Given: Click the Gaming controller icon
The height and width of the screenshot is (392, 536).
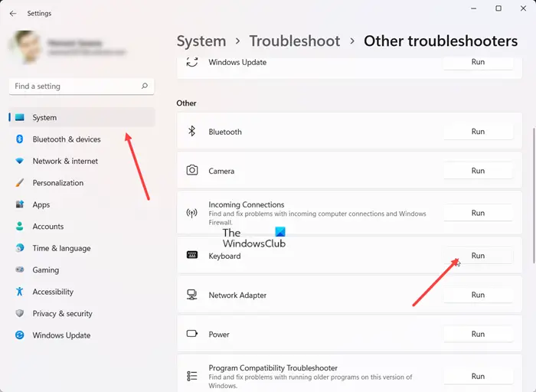Looking at the screenshot, I should tap(20, 269).
